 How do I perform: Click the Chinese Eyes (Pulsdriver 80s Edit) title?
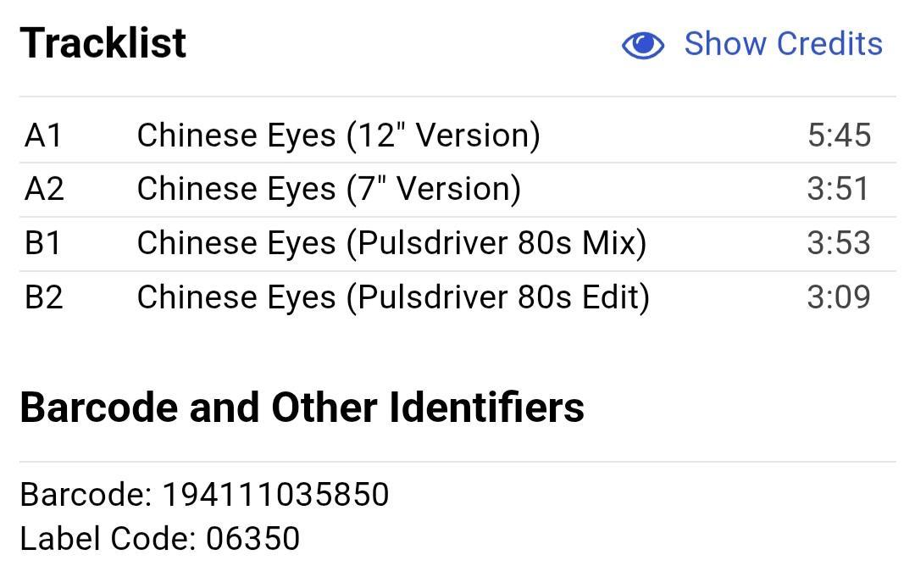[x=393, y=297]
